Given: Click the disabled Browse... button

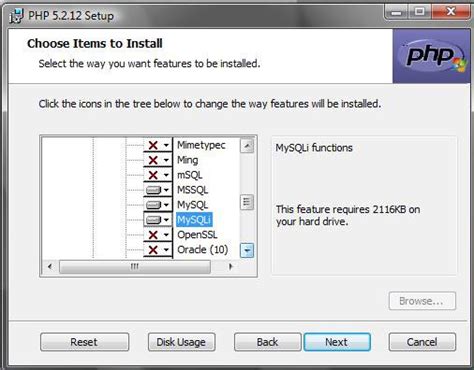Looking at the screenshot, I should click(x=422, y=301).
